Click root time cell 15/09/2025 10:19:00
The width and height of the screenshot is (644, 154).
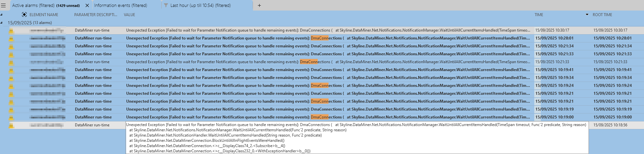click(612, 117)
